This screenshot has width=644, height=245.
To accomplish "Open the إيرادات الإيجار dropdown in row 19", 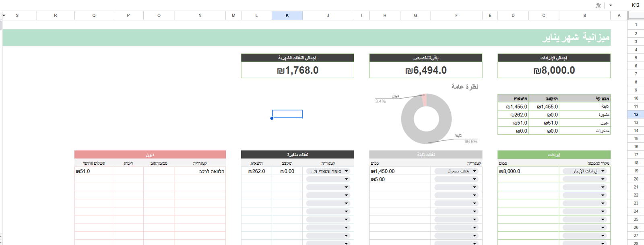I will 603,171.
